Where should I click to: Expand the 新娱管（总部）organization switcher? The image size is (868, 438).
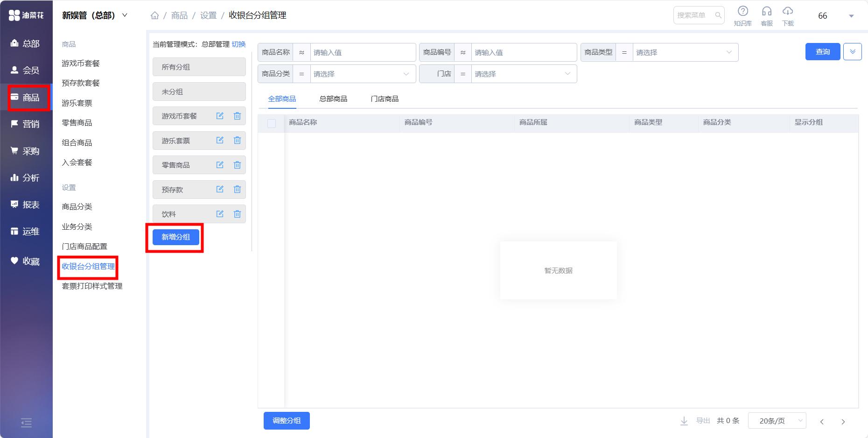coord(95,15)
